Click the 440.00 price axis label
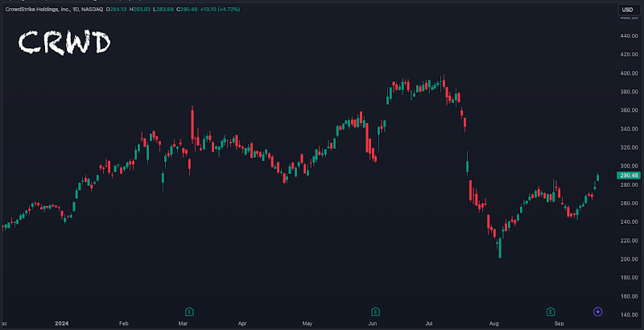 coord(630,36)
